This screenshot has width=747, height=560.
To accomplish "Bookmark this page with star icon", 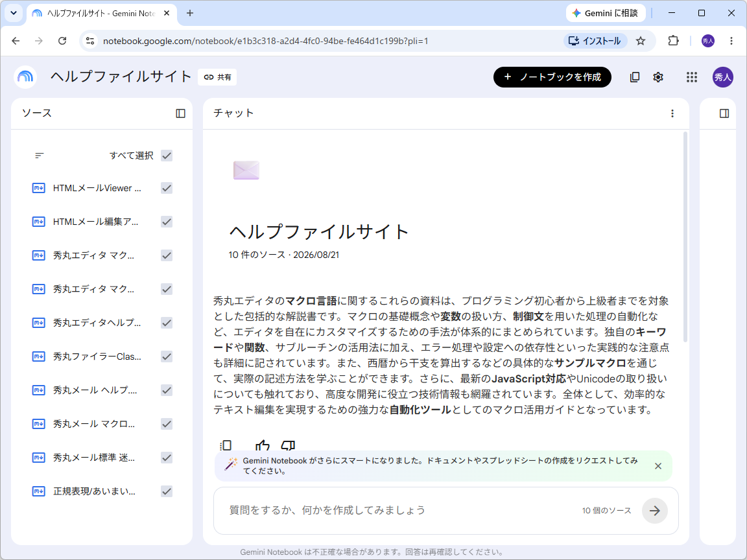I will (641, 41).
